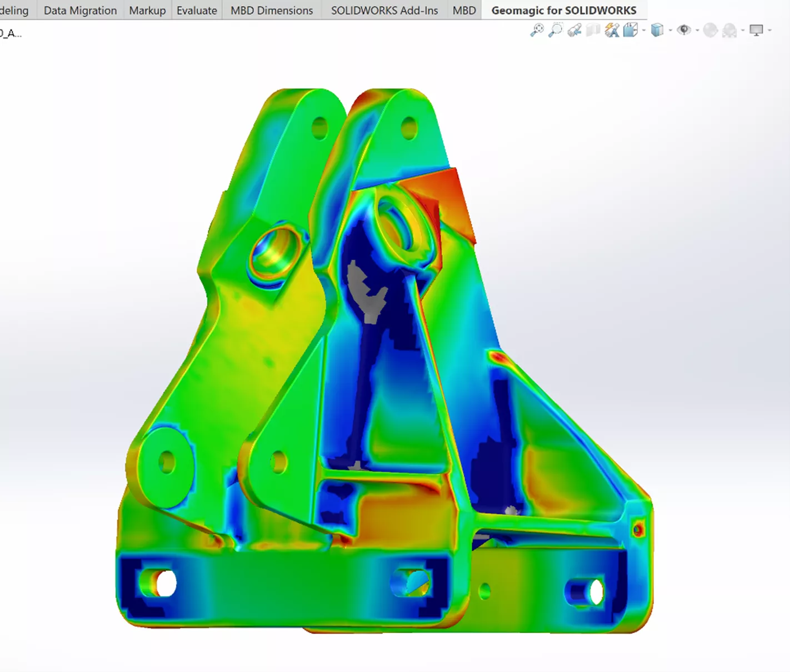
Task: Switch to the Evaluate tab
Action: point(197,10)
